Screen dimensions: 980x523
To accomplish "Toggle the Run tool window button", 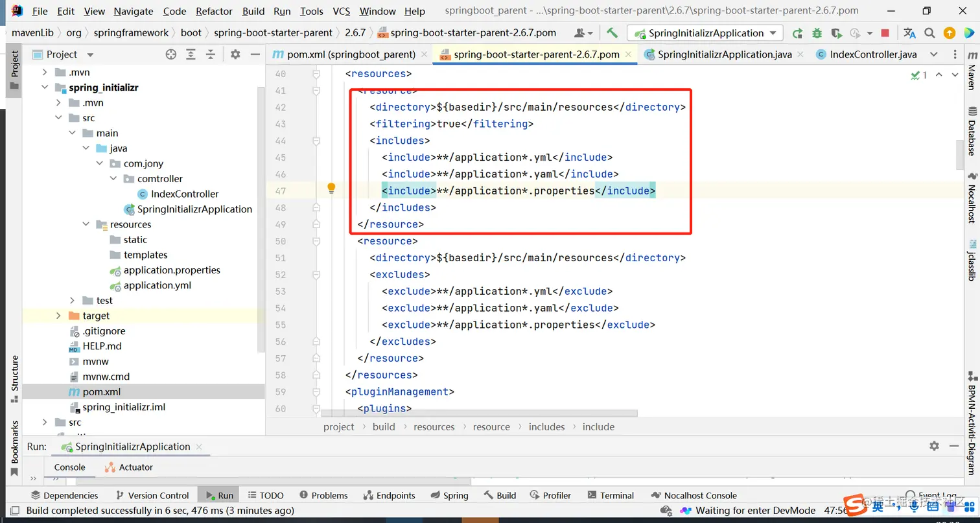I will [220, 495].
